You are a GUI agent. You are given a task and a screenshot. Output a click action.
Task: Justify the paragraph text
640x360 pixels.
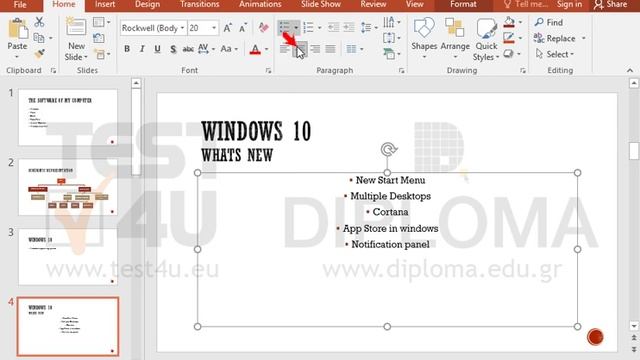coord(331,49)
